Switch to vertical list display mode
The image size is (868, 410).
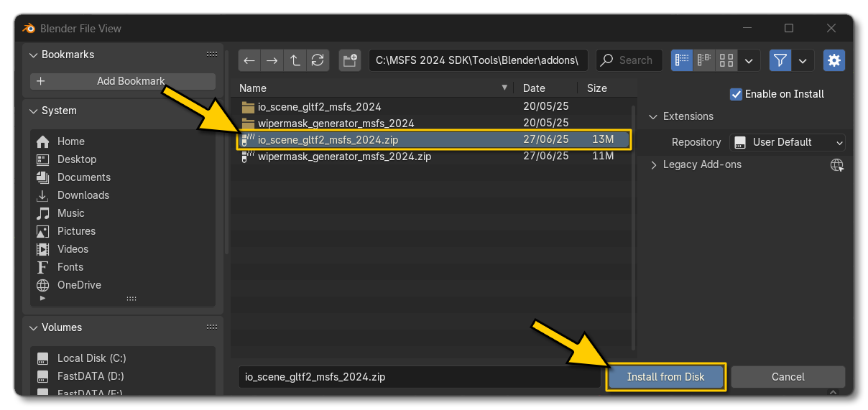[682, 60]
